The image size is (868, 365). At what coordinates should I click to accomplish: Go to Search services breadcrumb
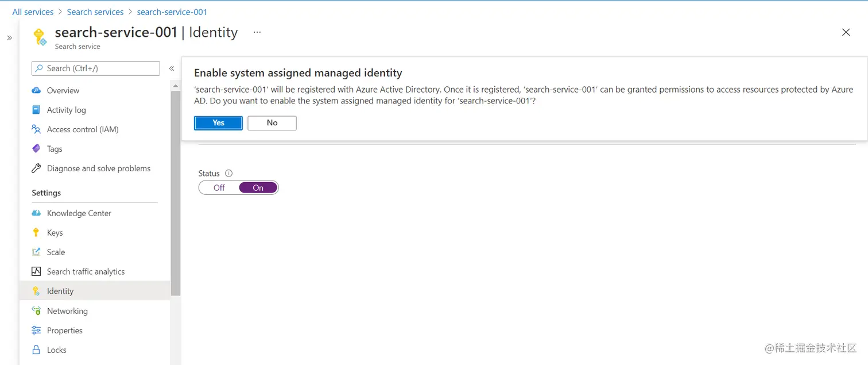click(x=95, y=12)
